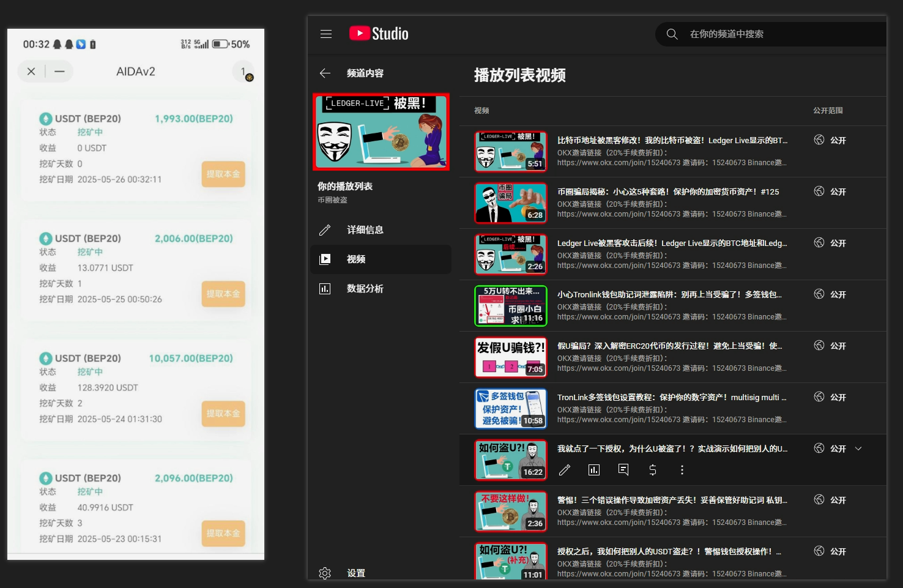Open the playlist cover thumbnail in sidebar
This screenshot has height=588, width=903.
[381, 132]
